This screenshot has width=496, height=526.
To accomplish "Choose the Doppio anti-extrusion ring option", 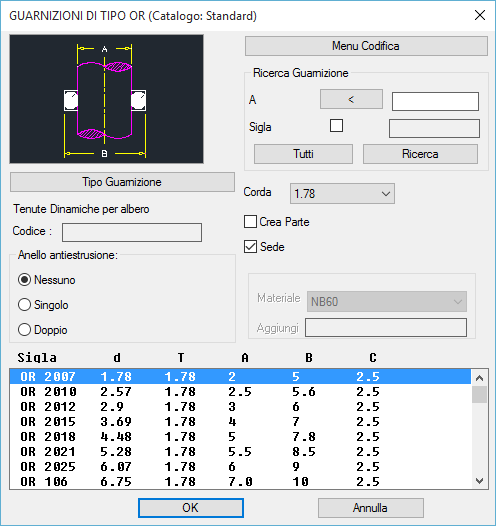I will click(x=24, y=330).
